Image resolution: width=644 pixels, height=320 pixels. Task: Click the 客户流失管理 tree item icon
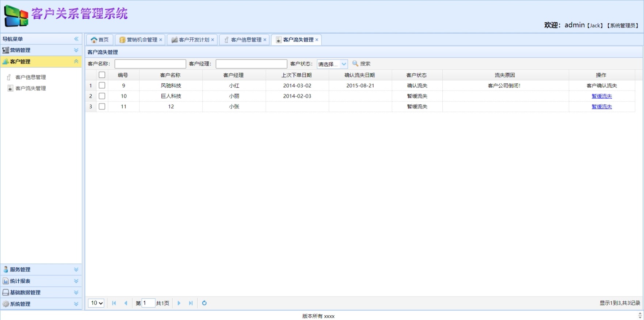(x=10, y=88)
